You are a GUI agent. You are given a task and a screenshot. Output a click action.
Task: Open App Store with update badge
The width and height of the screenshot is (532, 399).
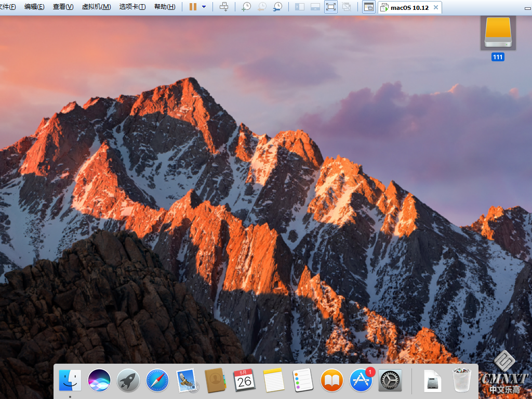point(361,380)
